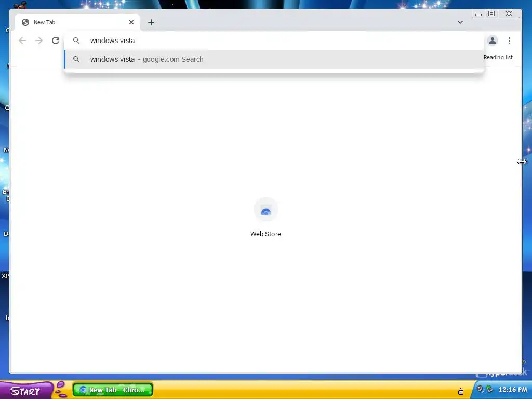Select the New Tab tab
532x399 pixels.
[x=77, y=22]
